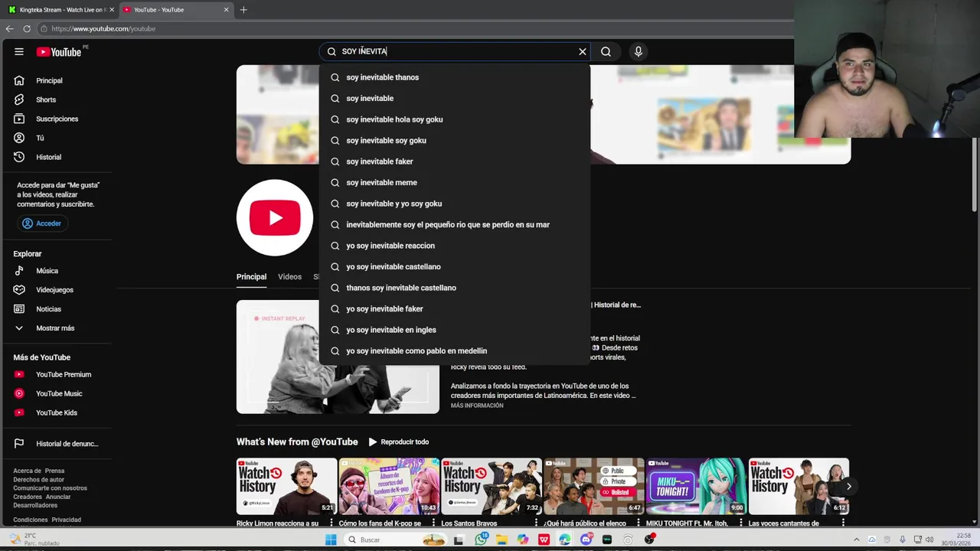
Task: Click the Acerca de footer link
Action: (27, 471)
